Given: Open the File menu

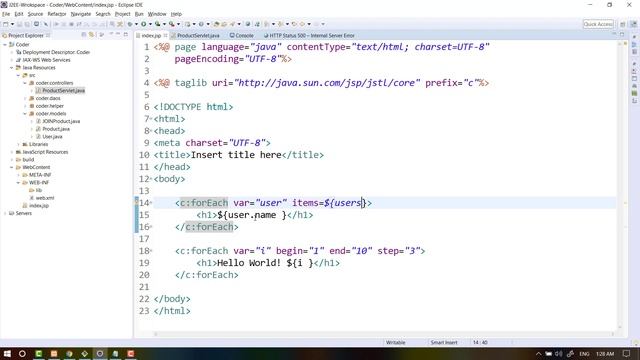Looking at the screenshot, I should pyautogui.click(x=6, y=14).
